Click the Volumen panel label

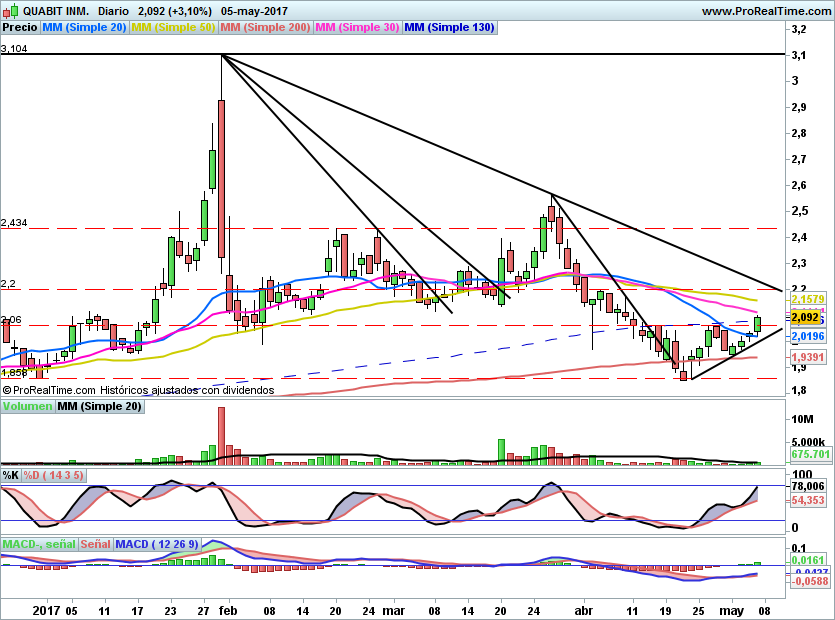point(27,406)
